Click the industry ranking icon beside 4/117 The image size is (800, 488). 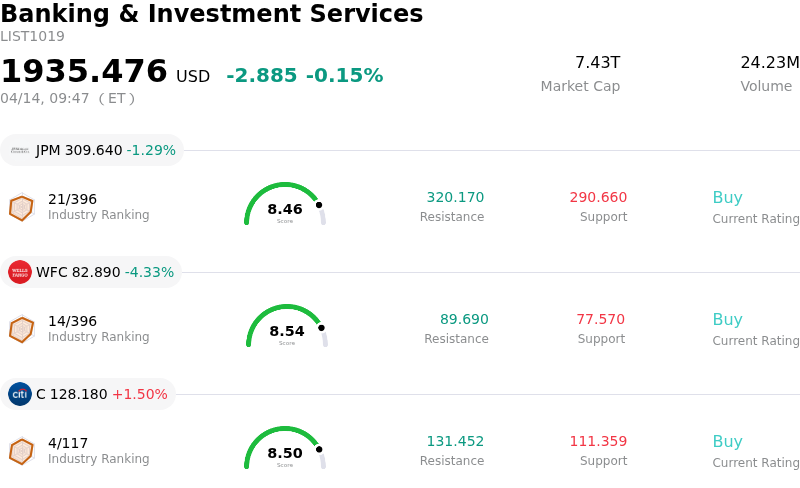[x=21, y=451]
